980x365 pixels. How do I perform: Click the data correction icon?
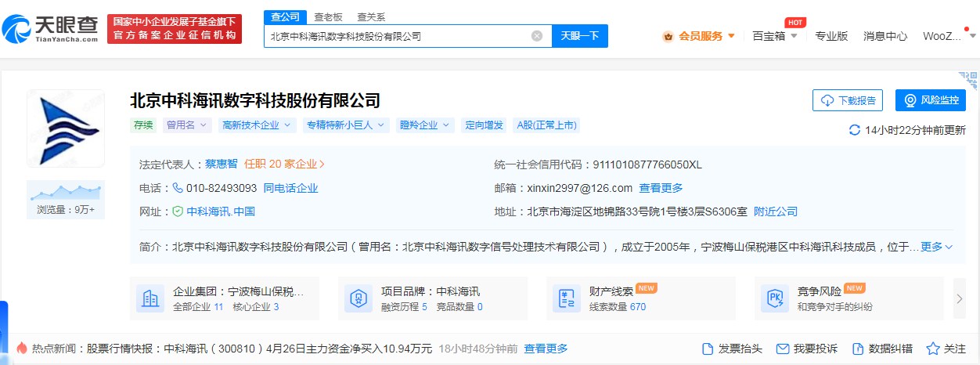tap(857, 349)
